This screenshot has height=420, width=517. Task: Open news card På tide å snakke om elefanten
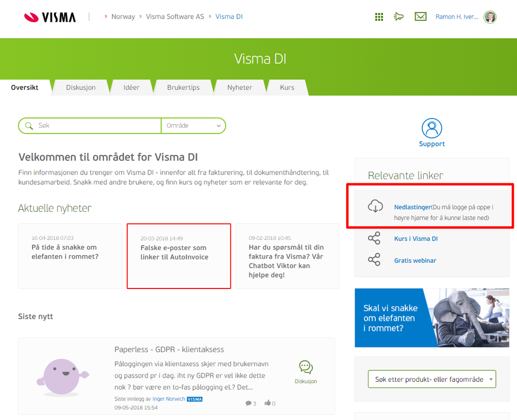(x=70, y=256)
